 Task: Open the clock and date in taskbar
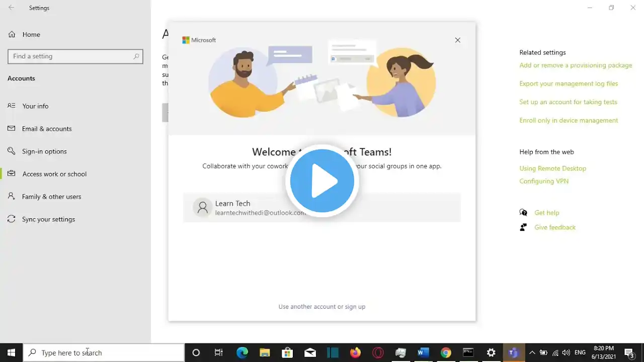[x=604, y=352]
